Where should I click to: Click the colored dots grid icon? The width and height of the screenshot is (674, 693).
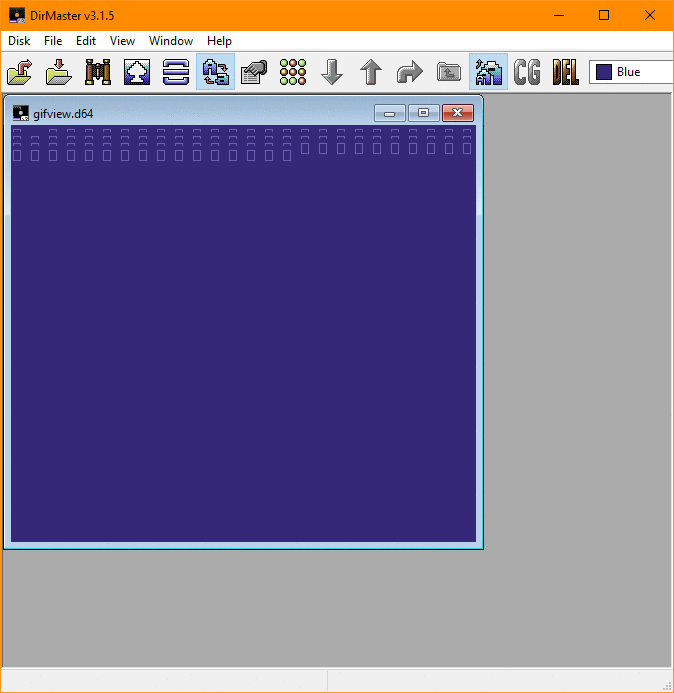click(x=293, y=72)
